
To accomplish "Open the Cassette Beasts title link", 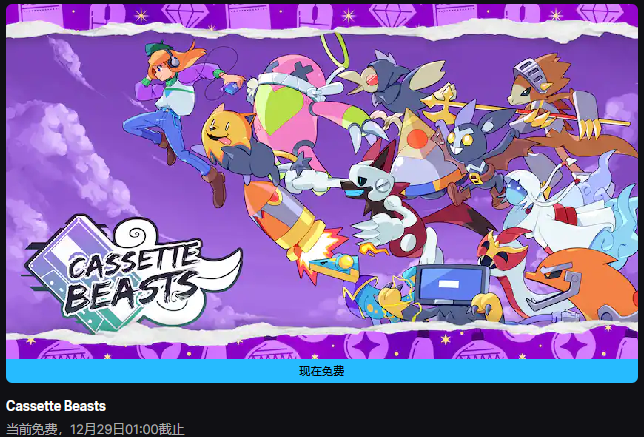I will [x=56, y=406].
